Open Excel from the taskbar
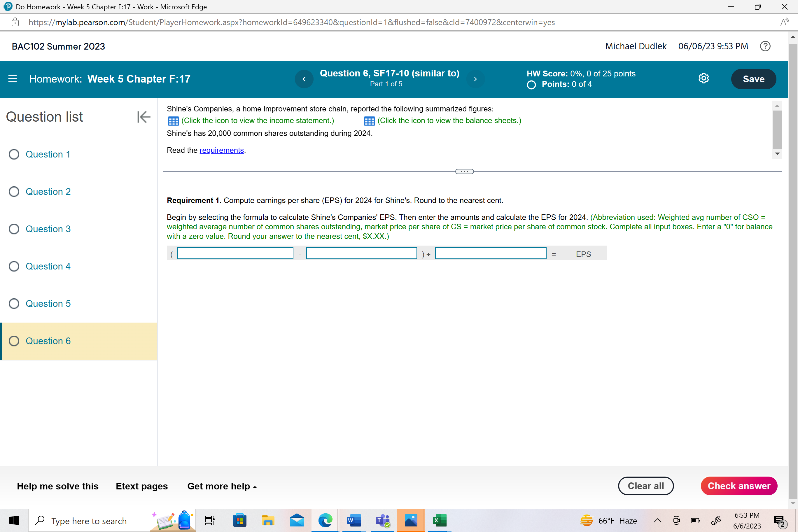Image resolution: width=798 pixels, height=532 pixels. (439, 520)
